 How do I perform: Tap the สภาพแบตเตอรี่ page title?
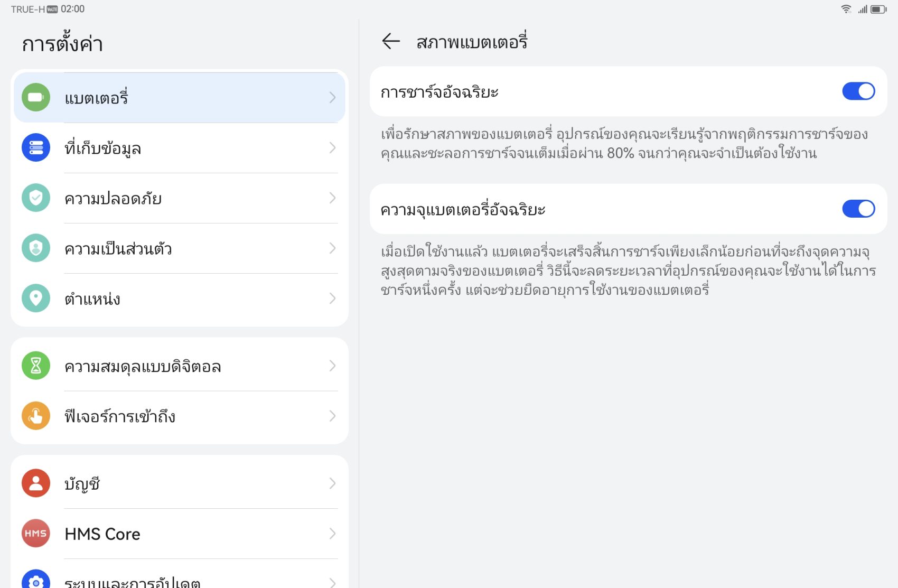point(472,42)
